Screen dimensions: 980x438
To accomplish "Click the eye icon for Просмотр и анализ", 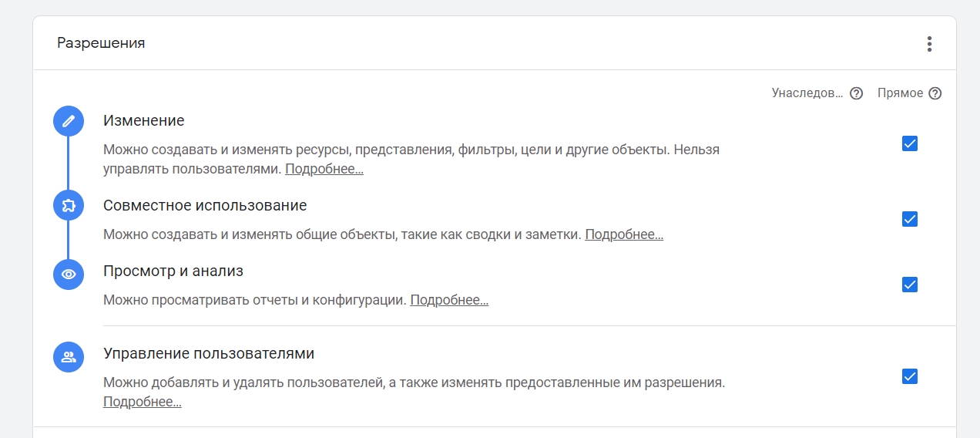I will [x=68, y=274].
